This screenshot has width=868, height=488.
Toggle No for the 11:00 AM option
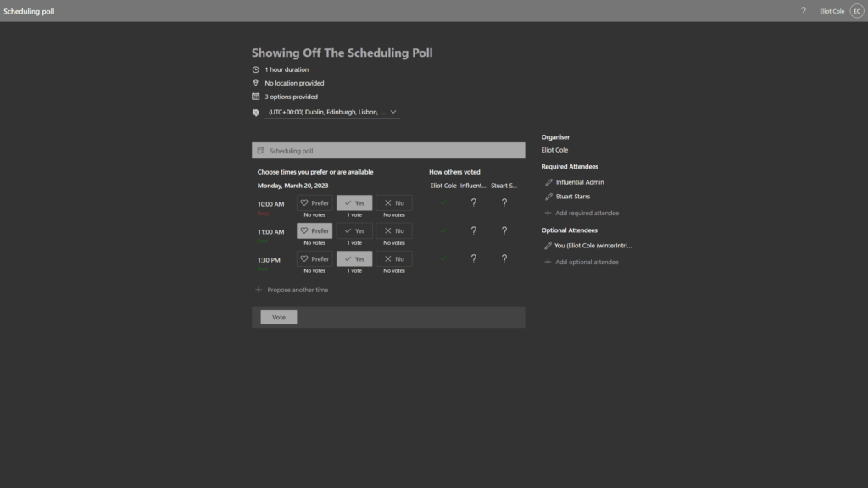click(394, 230)
